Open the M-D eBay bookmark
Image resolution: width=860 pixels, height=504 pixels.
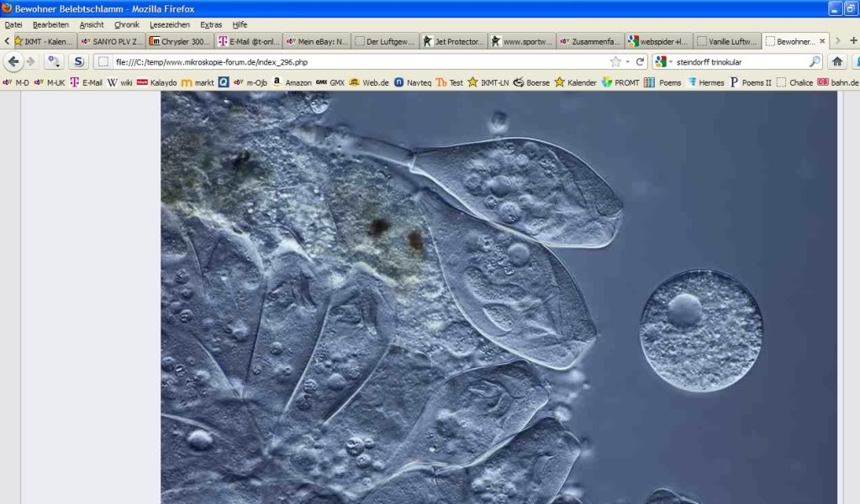(x=16, y=82)
